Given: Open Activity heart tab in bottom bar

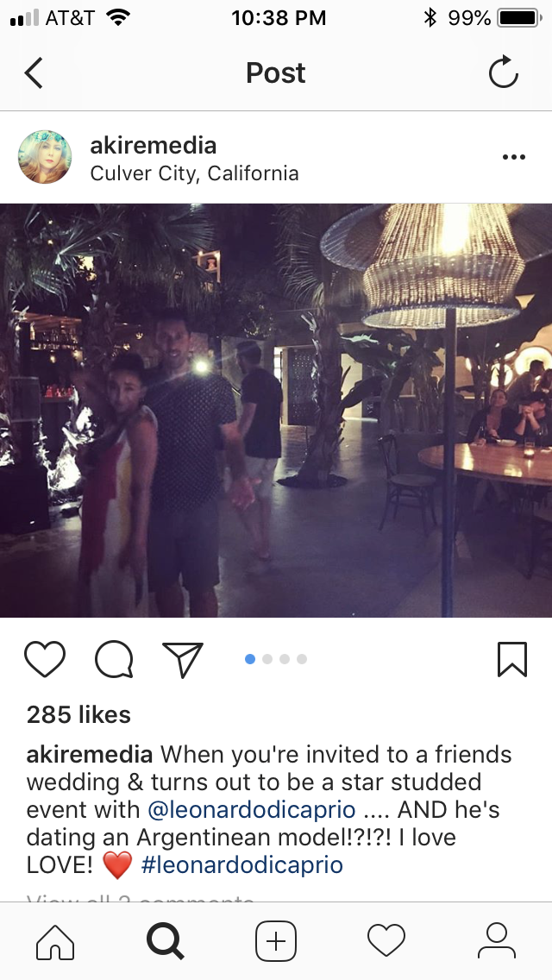Looking at the screenshot, I should 386,940.
